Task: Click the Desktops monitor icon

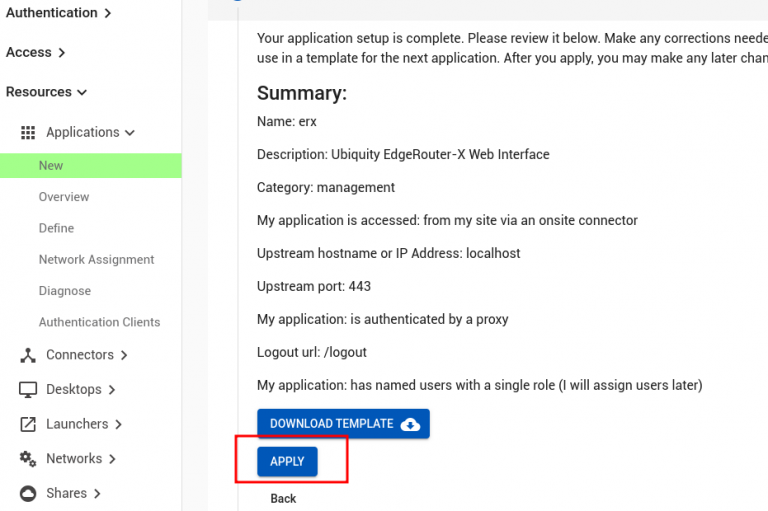Action: click(x=28, y=389)
